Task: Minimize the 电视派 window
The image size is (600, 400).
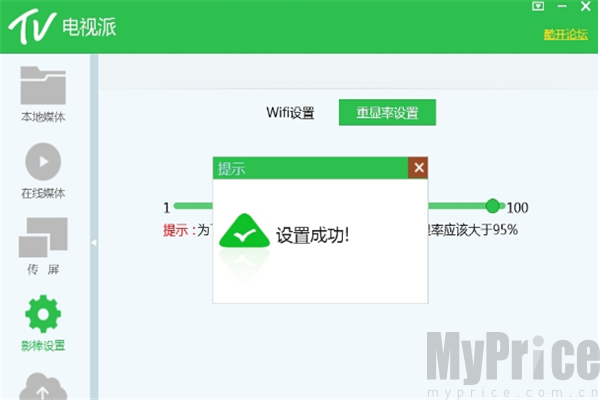Action: (562, 6)
